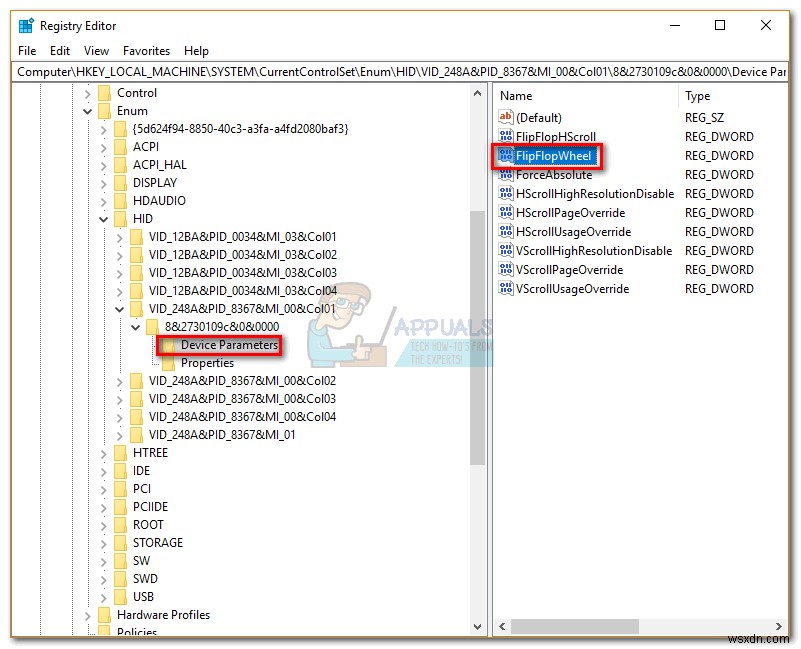Screen dimensions: 801x649
Task: Click the HTREE folder icon
Action: tap(120, 453)
